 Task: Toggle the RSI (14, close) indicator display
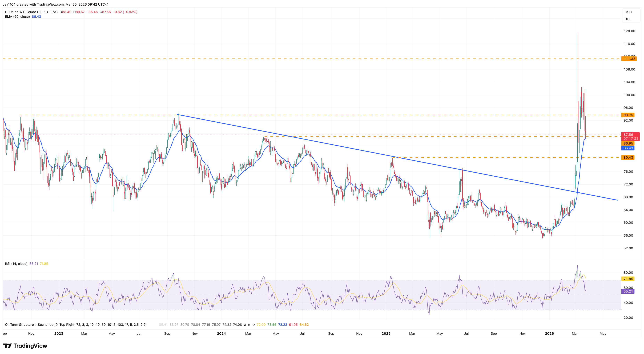pyautogui.click(x=16, y=263)
